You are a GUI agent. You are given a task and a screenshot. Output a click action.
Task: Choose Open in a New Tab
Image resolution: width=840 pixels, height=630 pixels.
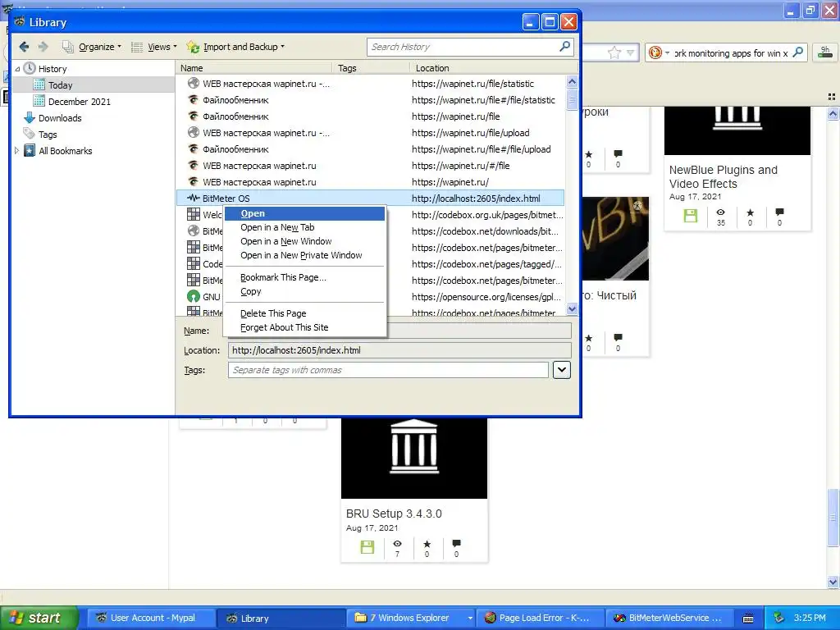pos(305,227)
